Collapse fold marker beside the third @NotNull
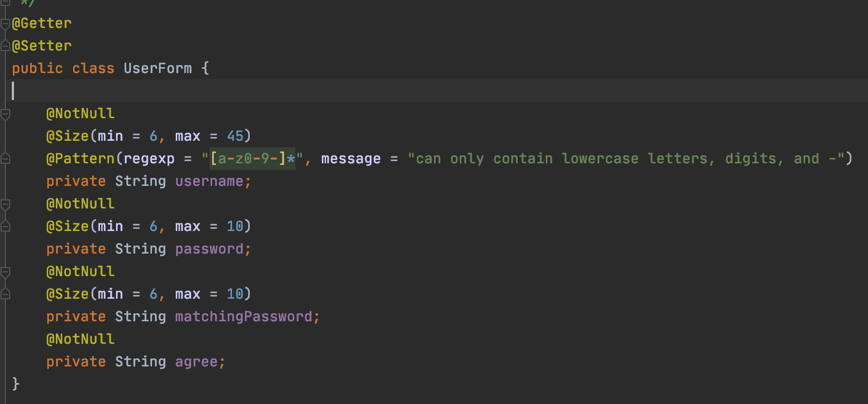The image size is (868, 404). tap(5, 272)
